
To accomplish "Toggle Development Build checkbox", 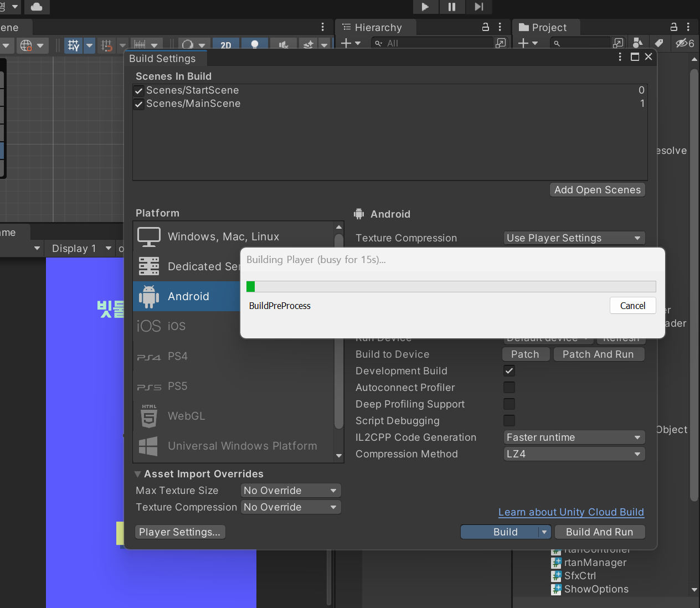I will (x=509, y=371).
